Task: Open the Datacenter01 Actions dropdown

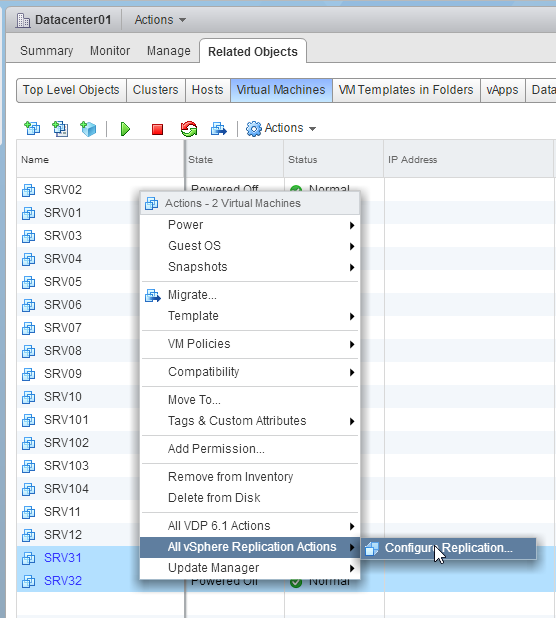Action: point(160,20)
